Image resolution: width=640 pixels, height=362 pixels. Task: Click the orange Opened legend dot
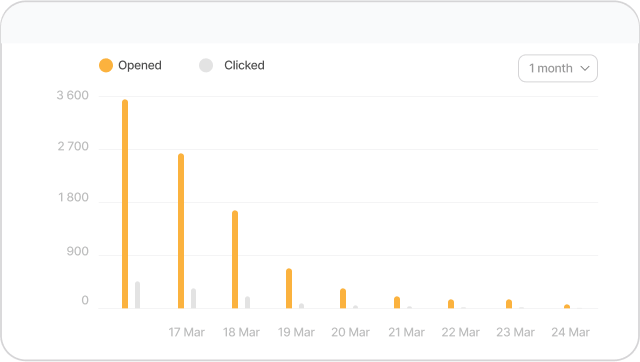106,65
